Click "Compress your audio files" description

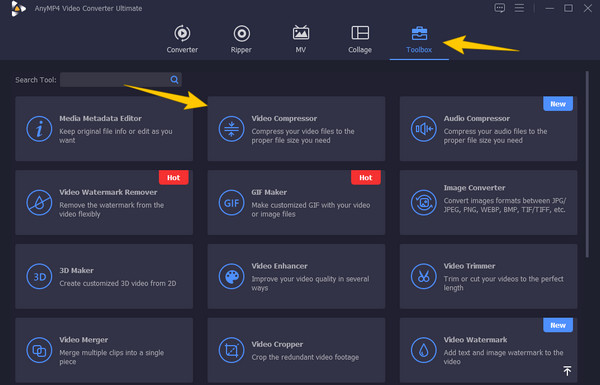(495, 136)
